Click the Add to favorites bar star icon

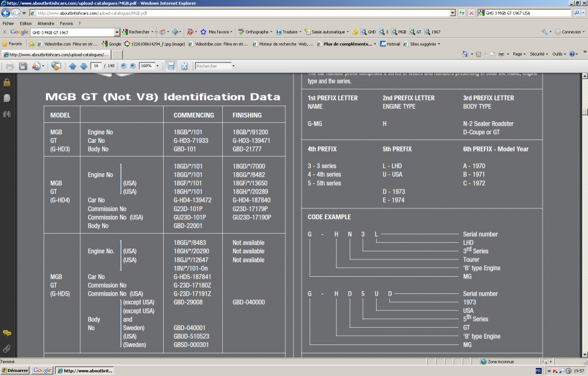coord(32,44)
